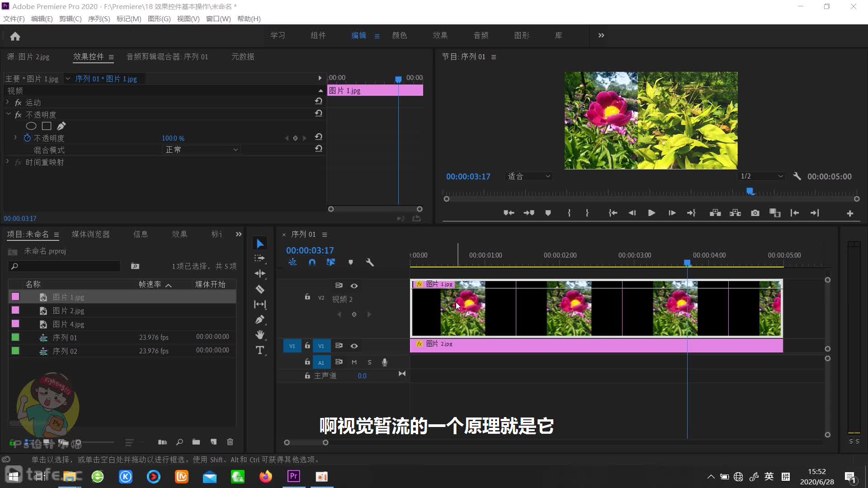Click the find magnifier in project panel
The image size is (868, 488).
[179, 442]
